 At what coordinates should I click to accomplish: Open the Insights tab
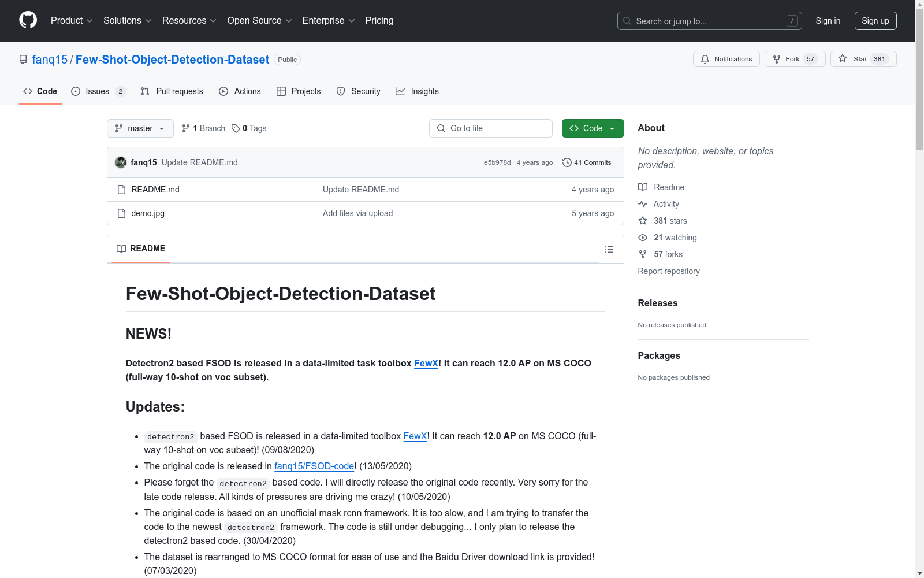(417, 91)
